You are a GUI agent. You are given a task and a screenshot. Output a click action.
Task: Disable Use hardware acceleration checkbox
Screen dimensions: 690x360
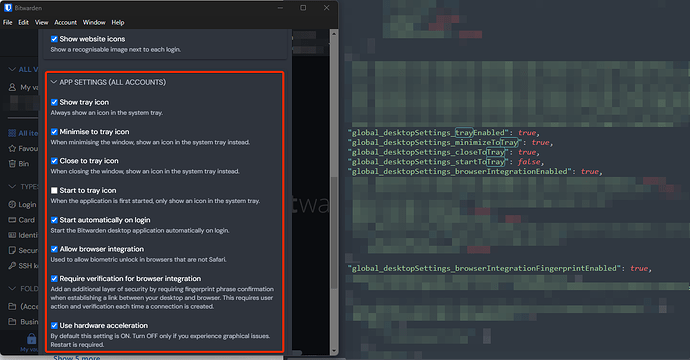coord(54,326)
